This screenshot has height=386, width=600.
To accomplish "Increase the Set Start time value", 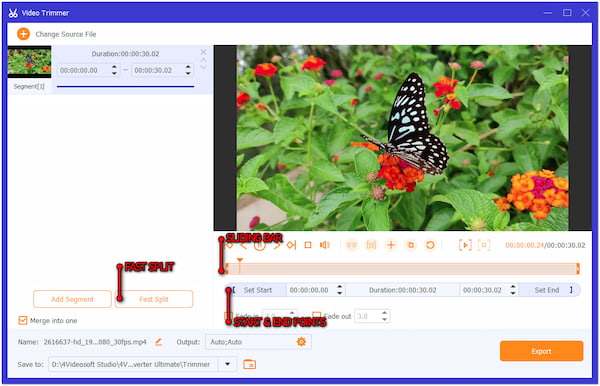I will (339, 287).
